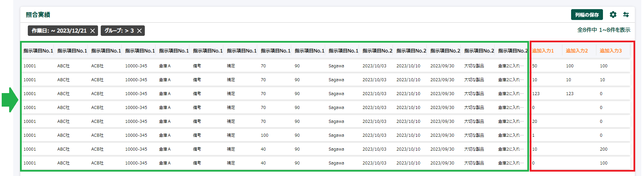Viewport: 644px width, 176px height.
Task: Click the 全8件中 1~8件を表示 count text
Action: (x=604, y=30)
